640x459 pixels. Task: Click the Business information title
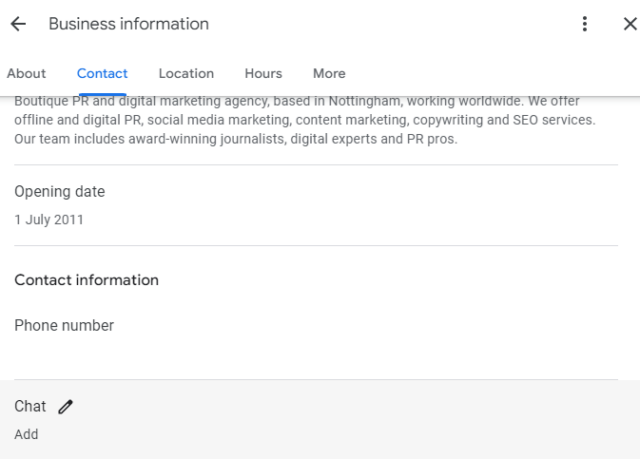(x=128, y=24)
